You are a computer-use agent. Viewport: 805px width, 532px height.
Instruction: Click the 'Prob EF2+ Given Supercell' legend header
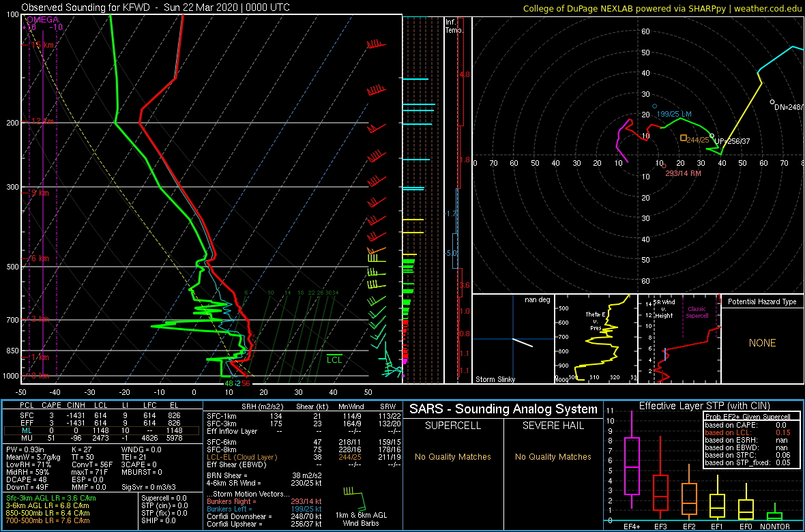(x=748, y=415)
